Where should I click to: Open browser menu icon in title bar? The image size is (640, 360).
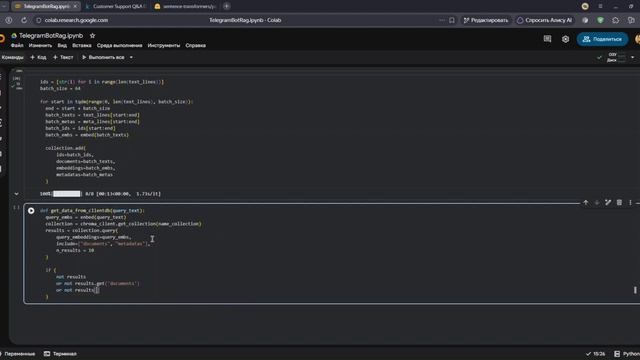pos(600,6)
